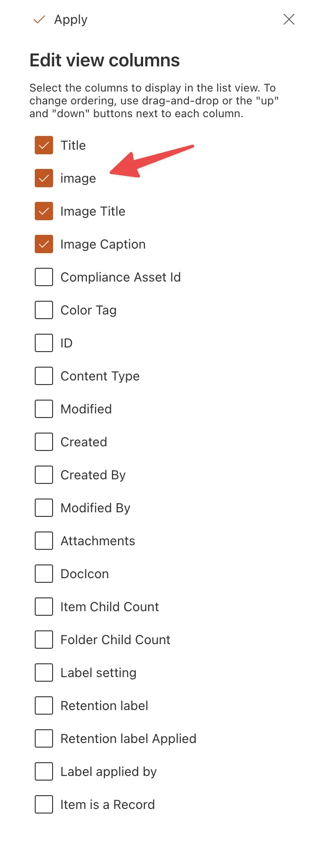Enable the Folder Child Count column
Viewport: 311px width, 868px height.
coord(44,640)
